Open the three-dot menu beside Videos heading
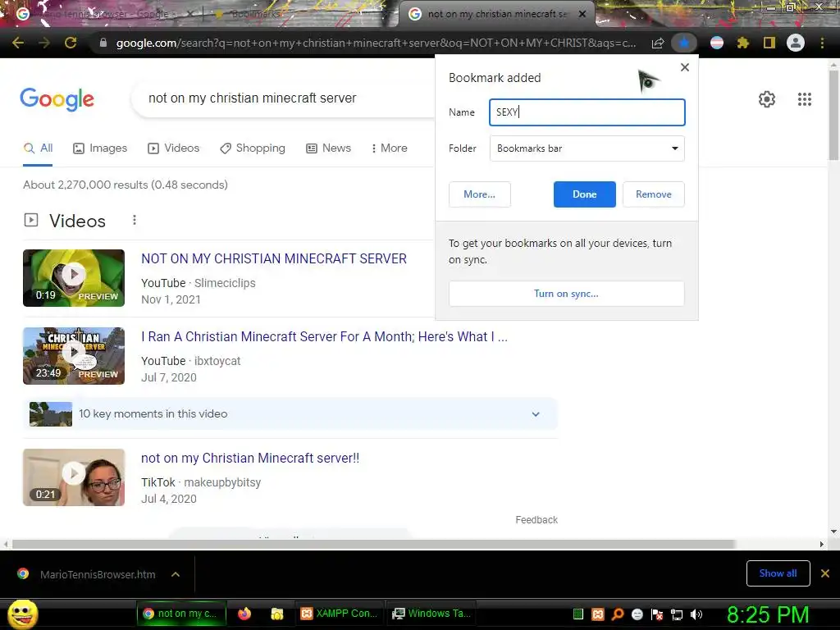Image resolution: width=840 pixels, height=630 pixels. 135,220
